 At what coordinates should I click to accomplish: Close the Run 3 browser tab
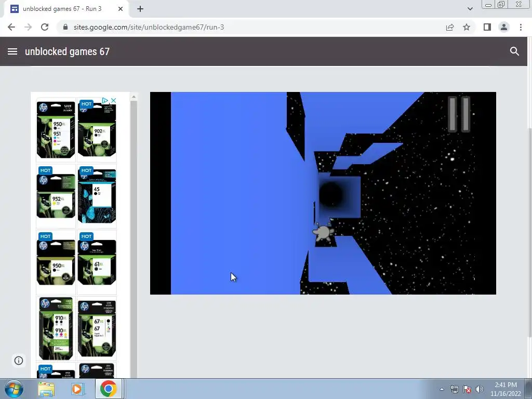pyautogui.click(x=121, y=9)
